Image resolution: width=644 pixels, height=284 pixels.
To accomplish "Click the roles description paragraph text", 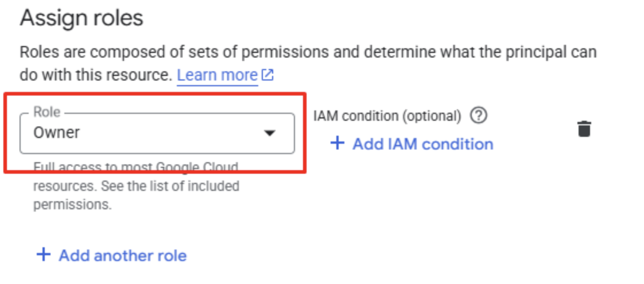I will coord(308,64).
